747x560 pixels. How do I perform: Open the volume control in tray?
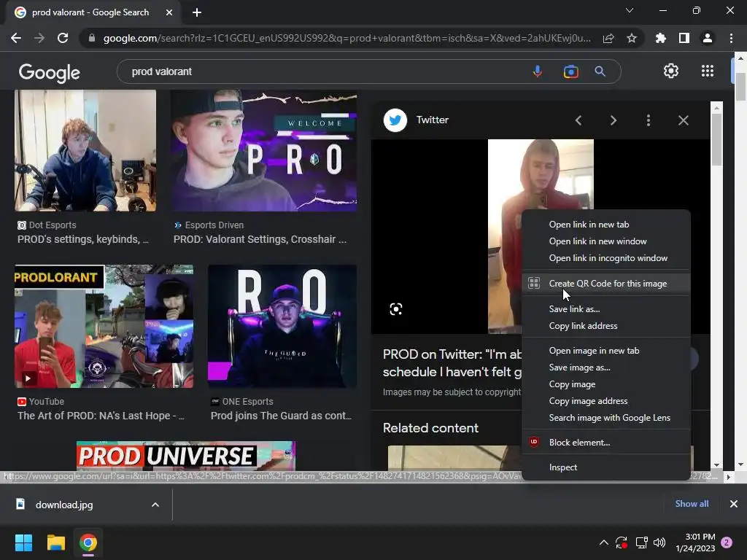(659, 542)
